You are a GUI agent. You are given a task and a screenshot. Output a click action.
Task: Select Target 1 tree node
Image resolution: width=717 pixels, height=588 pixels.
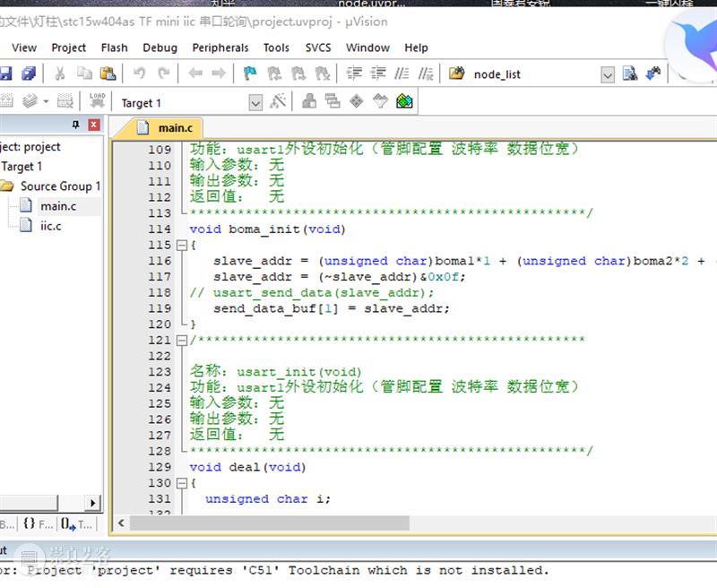click(x=22, y=167)
